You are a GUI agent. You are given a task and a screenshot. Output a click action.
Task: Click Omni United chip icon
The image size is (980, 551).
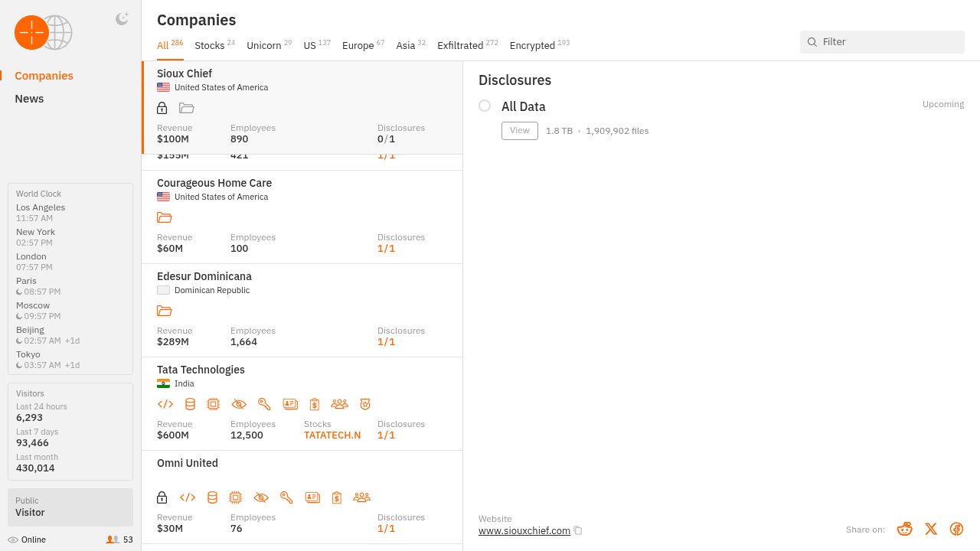(235, 497)
